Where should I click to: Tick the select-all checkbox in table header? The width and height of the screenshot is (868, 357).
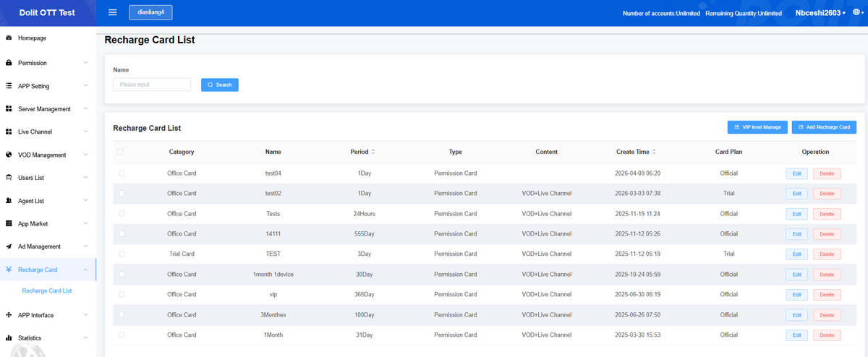(121, 152)
